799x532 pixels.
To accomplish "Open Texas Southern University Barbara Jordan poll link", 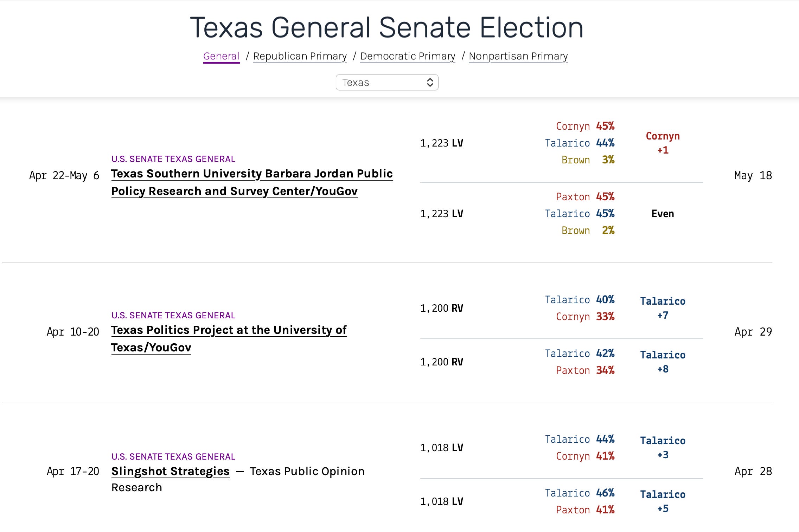I will point(252,182).
